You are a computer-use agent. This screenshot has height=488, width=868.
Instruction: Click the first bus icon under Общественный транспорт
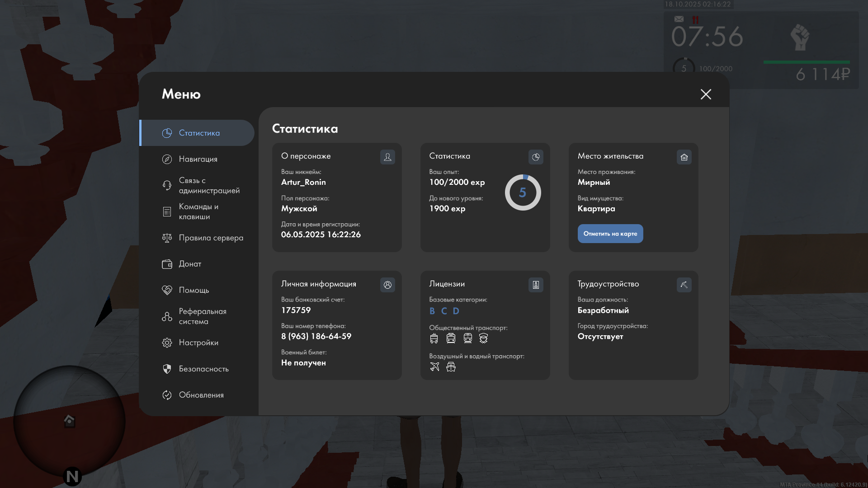click(x=434, y=338)
